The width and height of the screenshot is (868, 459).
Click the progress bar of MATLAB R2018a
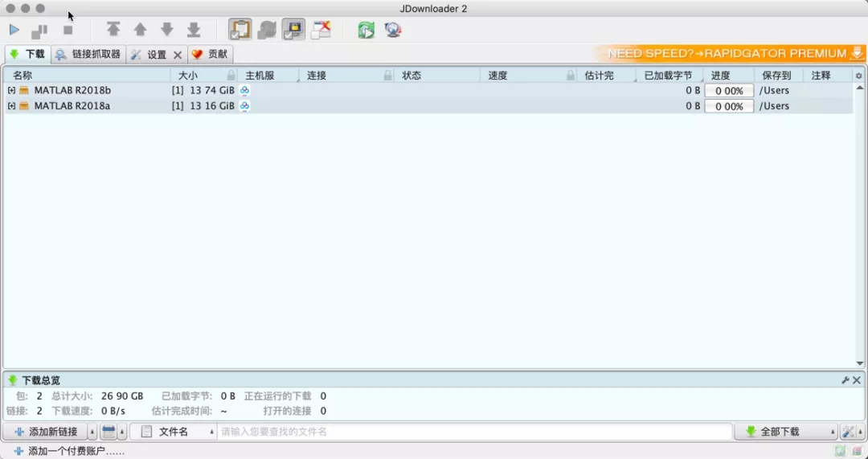click(x=728, y=106)
